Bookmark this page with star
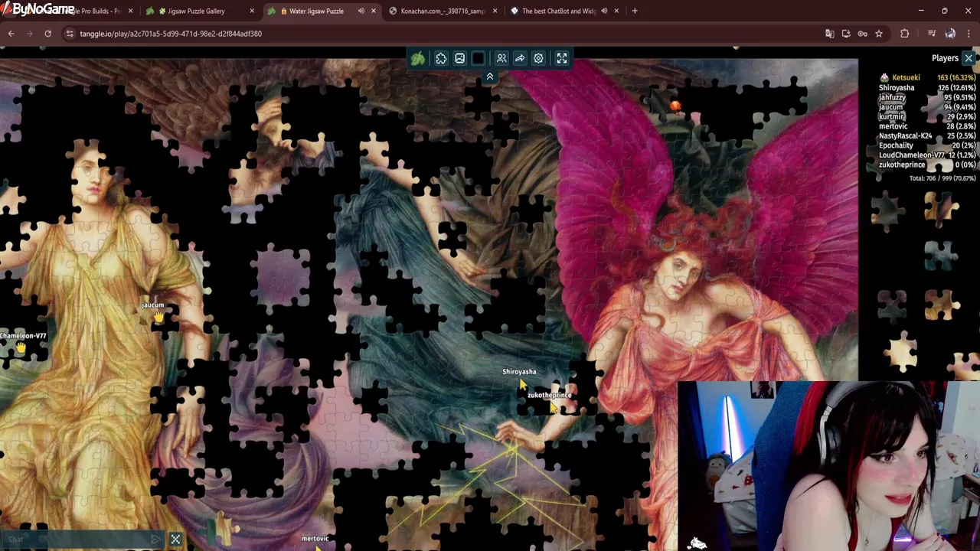 click(879, 34)
